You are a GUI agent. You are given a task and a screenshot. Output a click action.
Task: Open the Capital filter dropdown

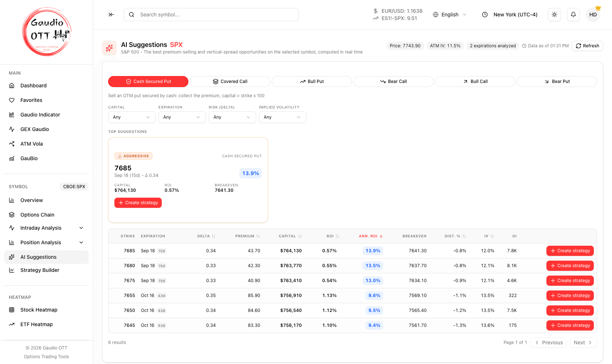(x=132, y=117)
